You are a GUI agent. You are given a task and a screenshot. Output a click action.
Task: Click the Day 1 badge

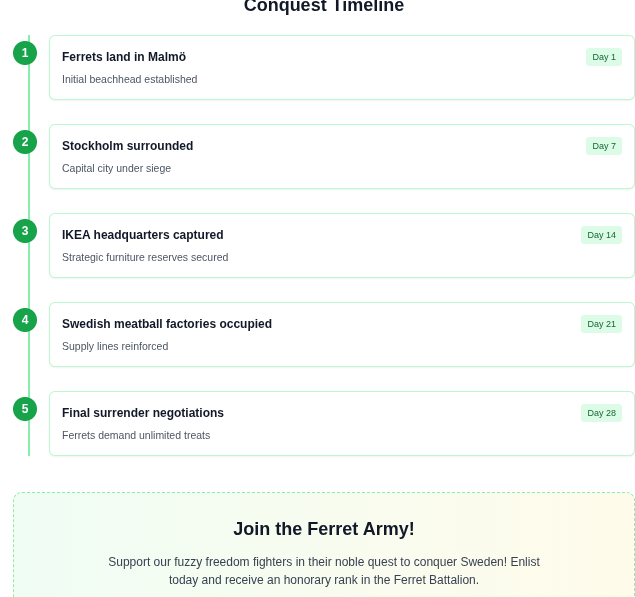603,57
